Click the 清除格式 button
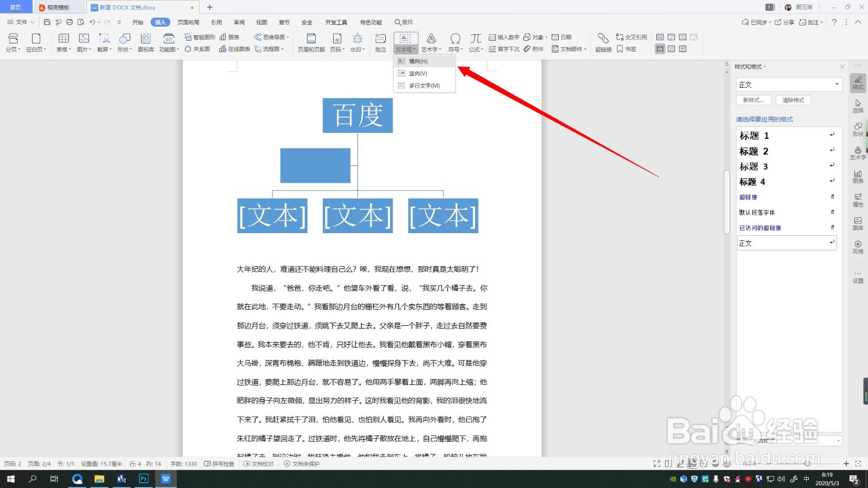This screenshot has width=868, height=488. [x=793, y=100]
